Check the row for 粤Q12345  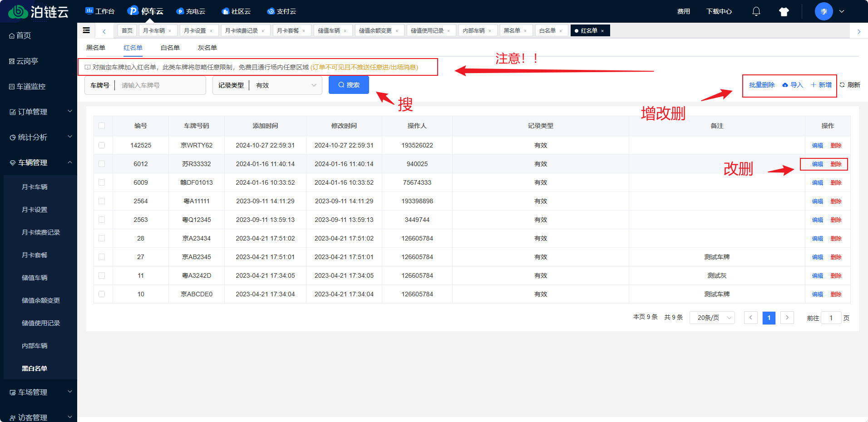click(x=102, y=220)
